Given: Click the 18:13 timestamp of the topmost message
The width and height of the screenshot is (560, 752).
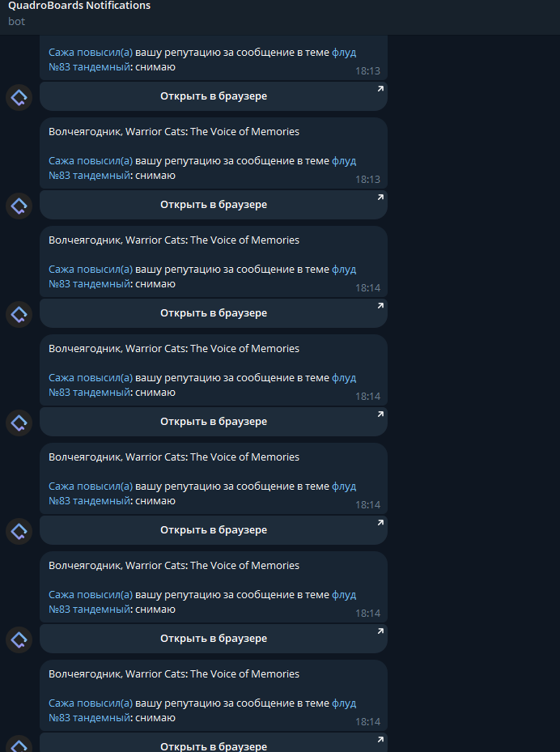Looking at the screenshot, I should click(367, 71).
